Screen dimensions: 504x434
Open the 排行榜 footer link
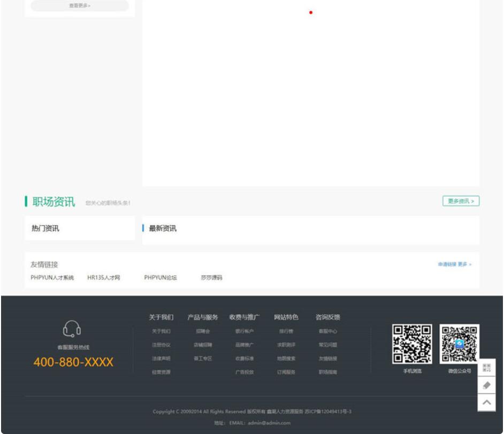click(x=286, y=332)
